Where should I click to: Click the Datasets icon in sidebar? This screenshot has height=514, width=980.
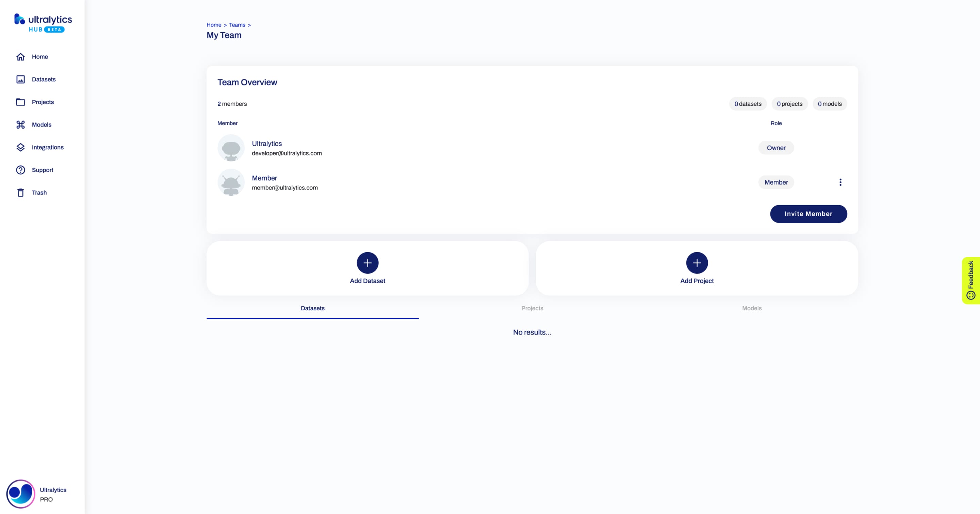(x=21, y=79)
